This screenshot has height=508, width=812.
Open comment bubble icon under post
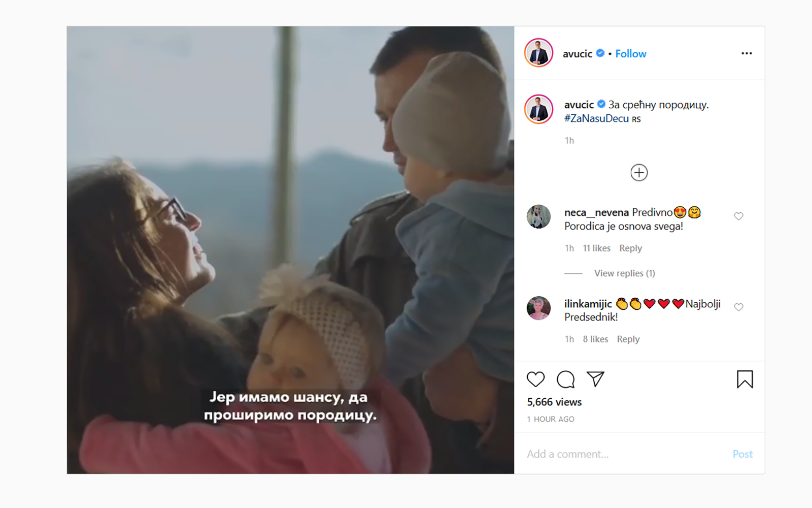(565, 379)
